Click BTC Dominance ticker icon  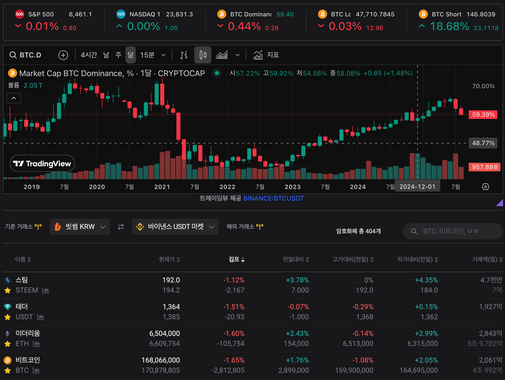222,14
